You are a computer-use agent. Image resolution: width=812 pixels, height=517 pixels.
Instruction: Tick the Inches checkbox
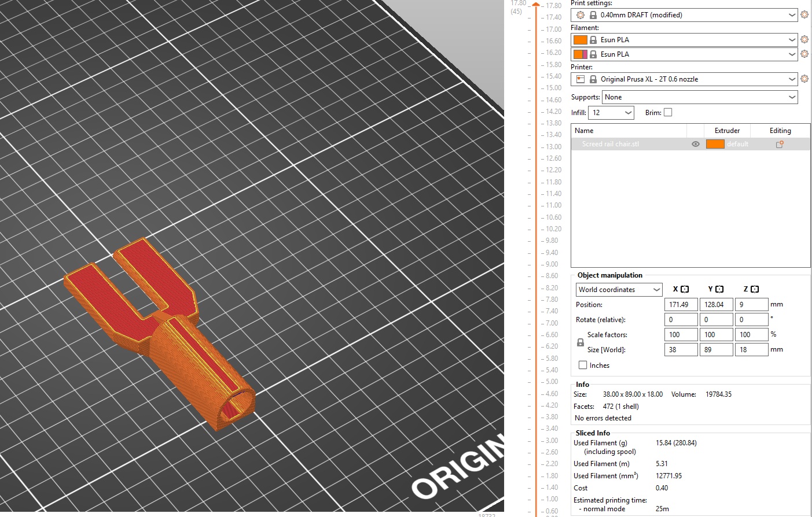(x=583, y=365)
